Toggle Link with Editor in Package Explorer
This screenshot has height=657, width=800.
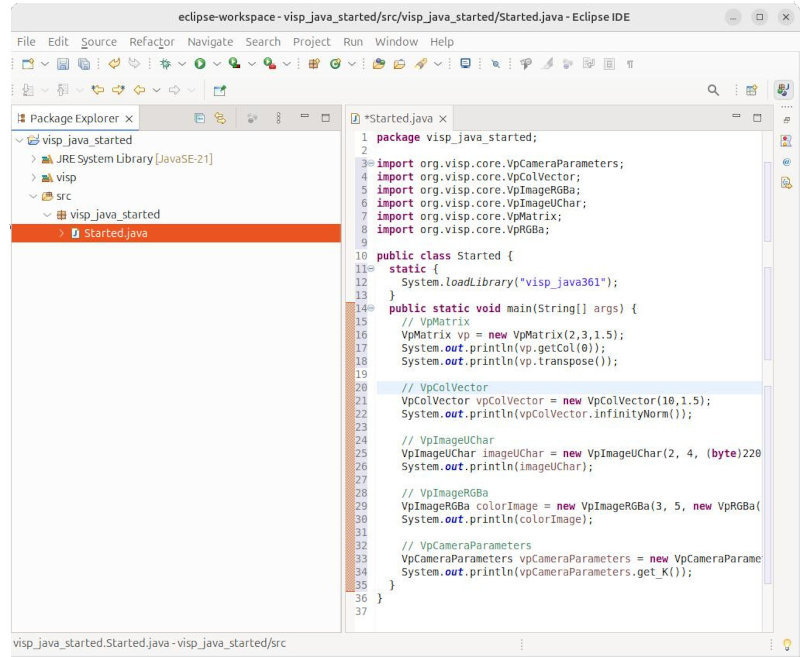tap(220, 118)
